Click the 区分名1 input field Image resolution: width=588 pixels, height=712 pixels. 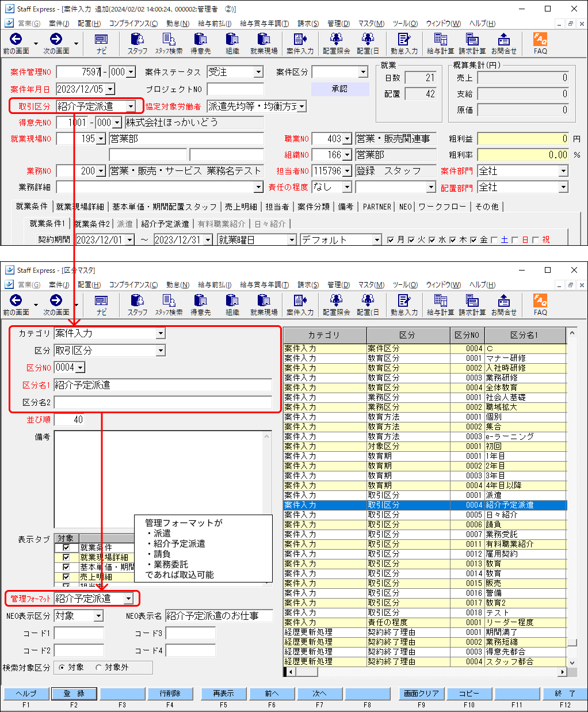coord(163,385)
